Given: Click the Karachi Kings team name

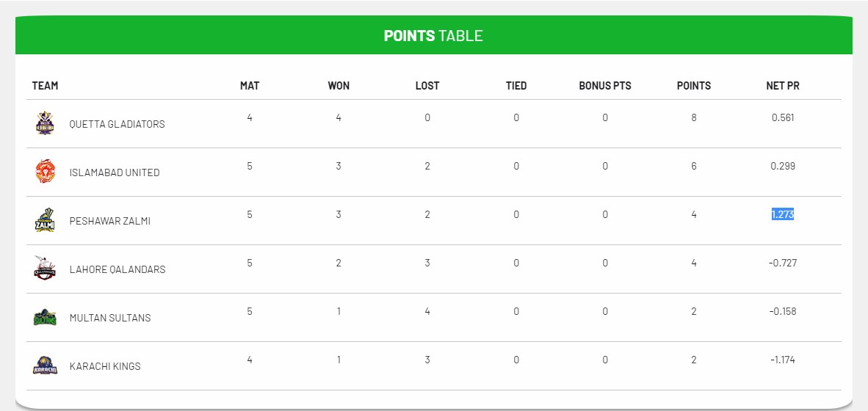Looking at the screenshot, I should (x=104, y=366).
